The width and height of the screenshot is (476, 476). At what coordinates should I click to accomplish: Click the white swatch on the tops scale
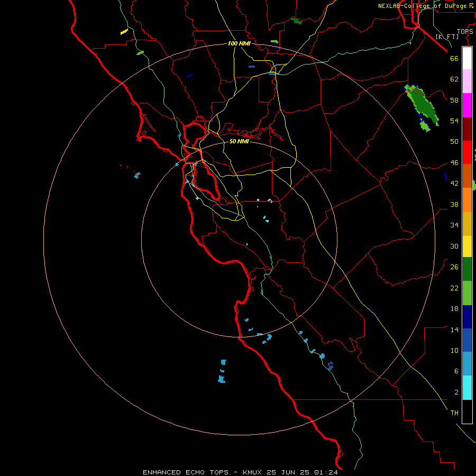[467, 58]
